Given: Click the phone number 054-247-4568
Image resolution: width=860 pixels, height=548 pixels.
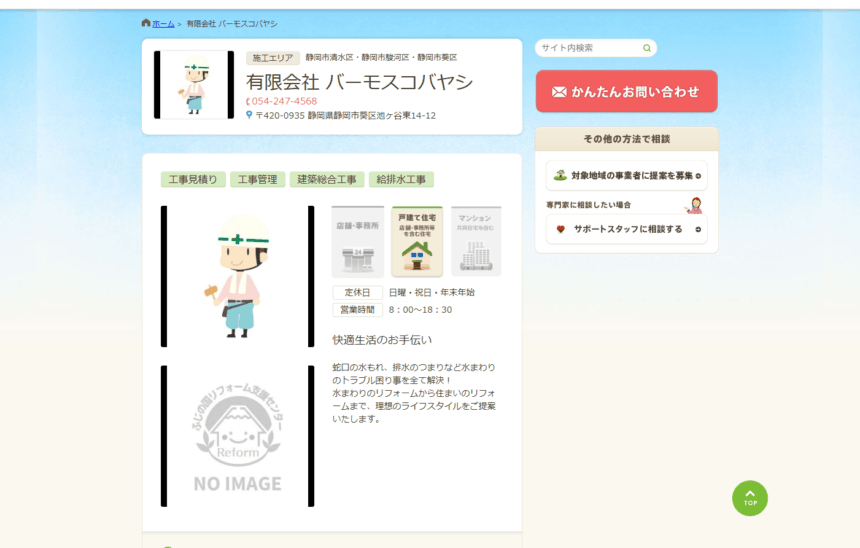Looking at the screenshot, I should 284,101.
